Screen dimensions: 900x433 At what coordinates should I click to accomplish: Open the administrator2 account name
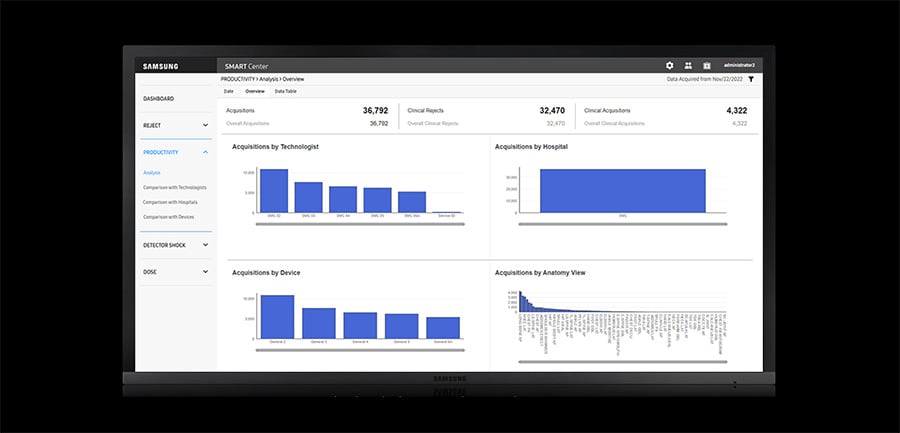click(x=739, y=65)
